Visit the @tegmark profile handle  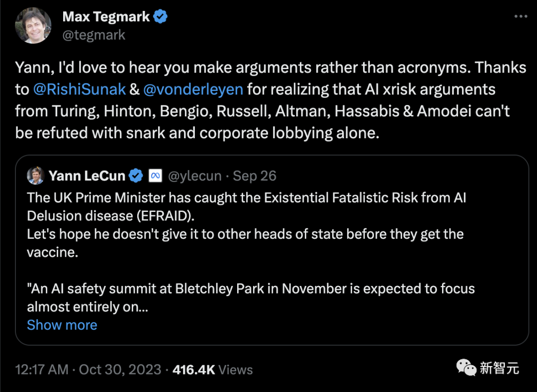click(94, 35)
